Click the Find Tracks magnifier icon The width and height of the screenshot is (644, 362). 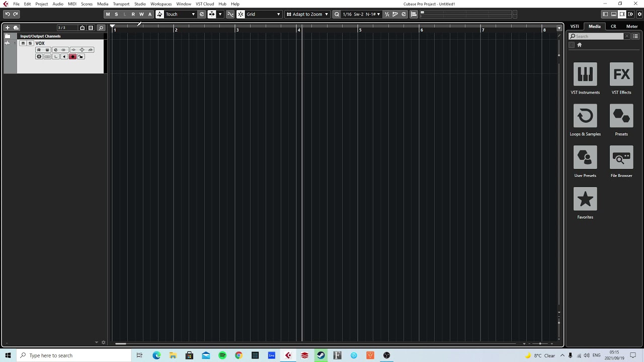[101, 28]
